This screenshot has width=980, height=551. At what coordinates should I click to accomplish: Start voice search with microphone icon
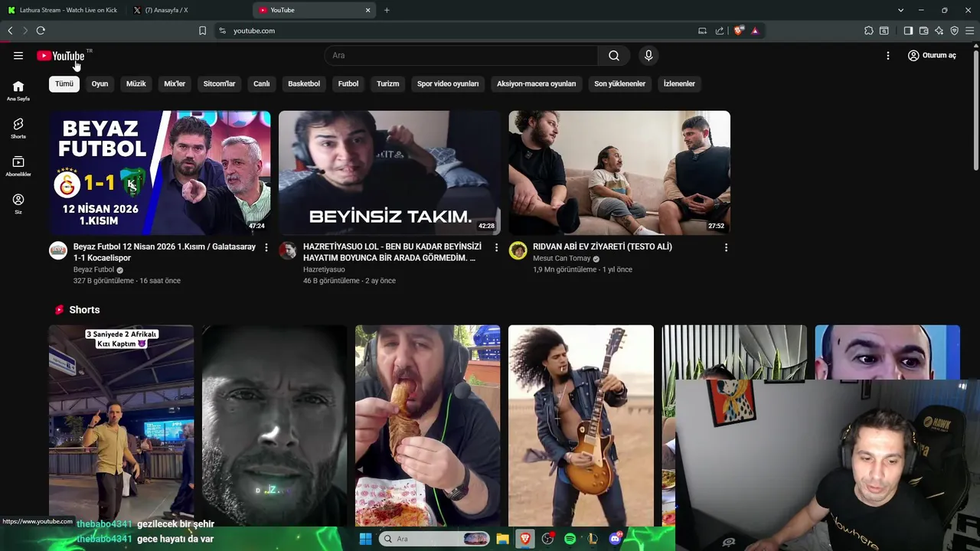click(x=648, y=55)
